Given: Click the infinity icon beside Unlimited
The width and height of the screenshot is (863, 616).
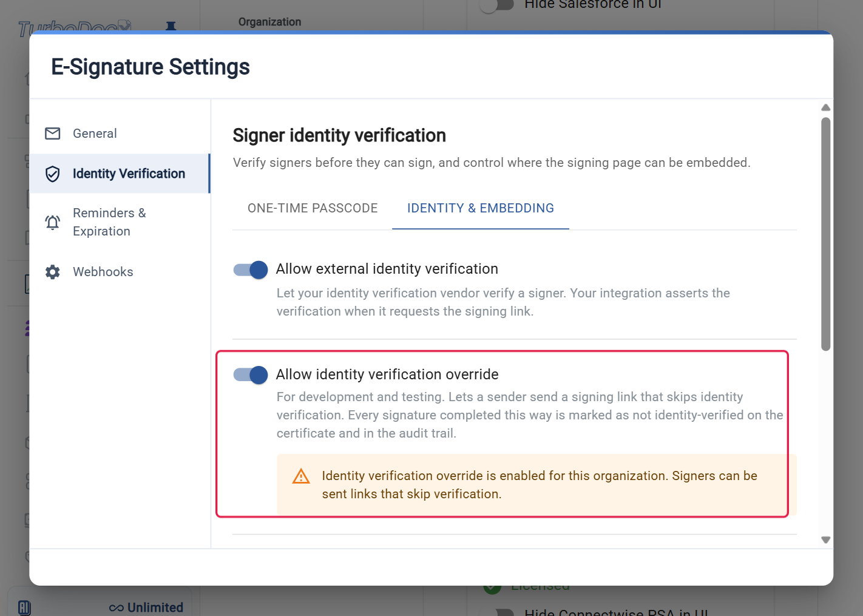Looking at the screenshot, I should 117,608.
